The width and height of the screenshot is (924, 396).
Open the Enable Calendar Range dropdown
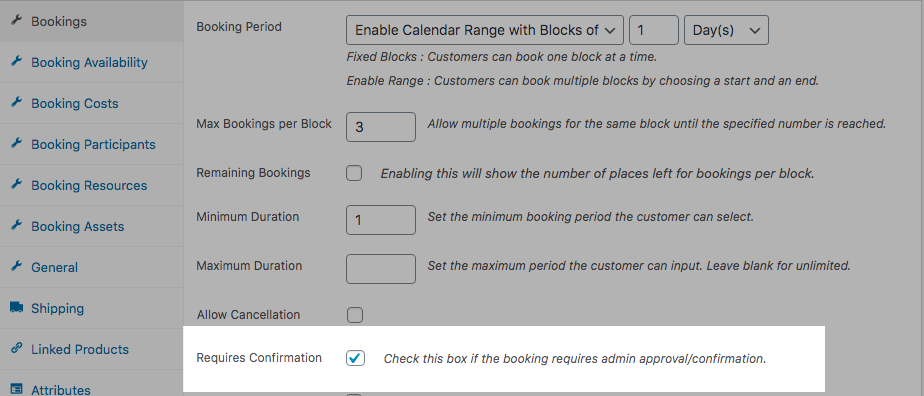(485, 30)
